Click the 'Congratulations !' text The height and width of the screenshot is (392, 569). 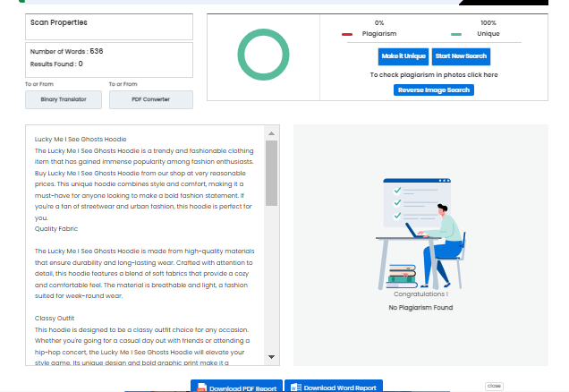[x=420, y=294]
